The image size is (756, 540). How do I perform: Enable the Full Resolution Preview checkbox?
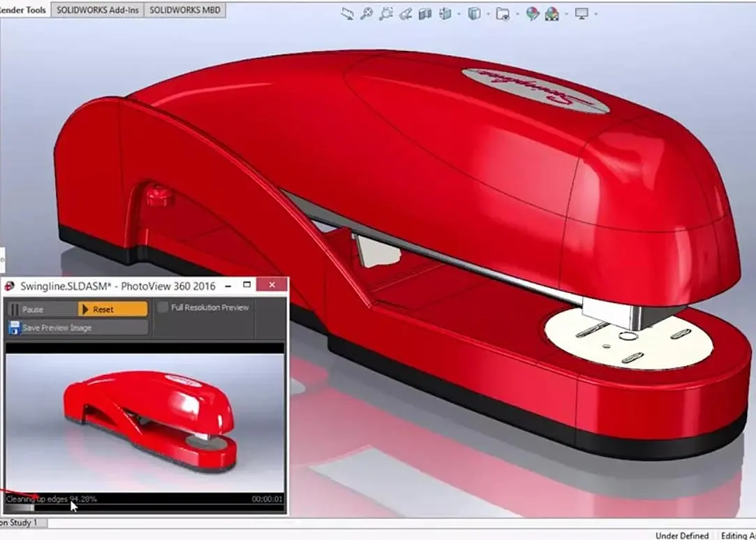point(163,307)
